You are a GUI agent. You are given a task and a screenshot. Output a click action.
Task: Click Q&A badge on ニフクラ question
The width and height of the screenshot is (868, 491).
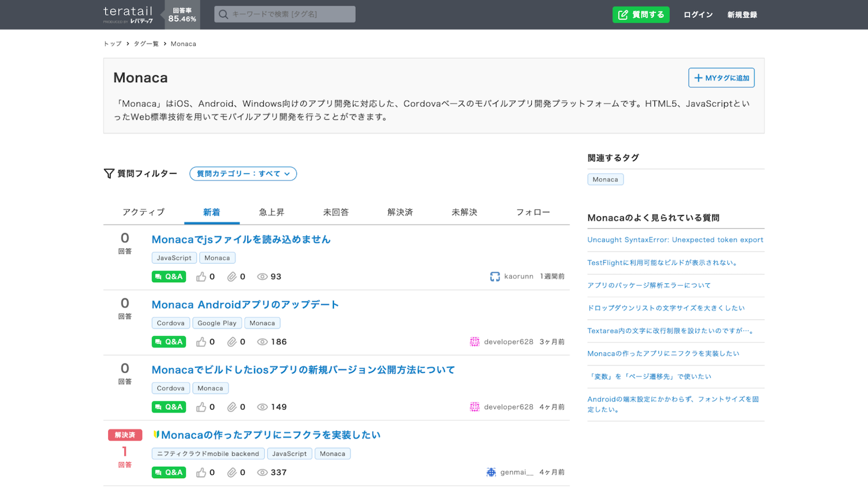pyautogui.click(x=169, y=472)
